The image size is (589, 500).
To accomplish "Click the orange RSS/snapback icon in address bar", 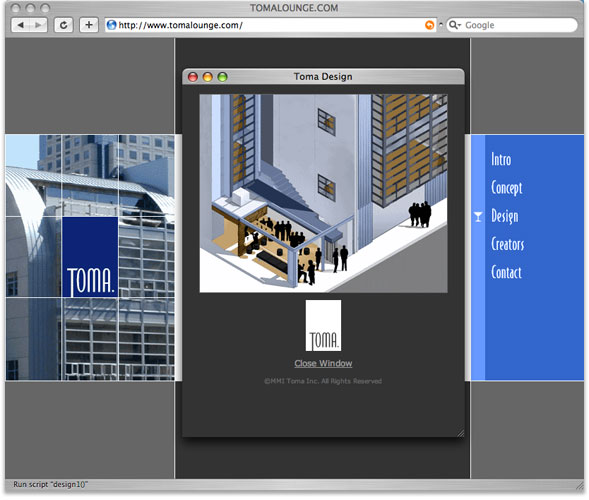I will coord(429,25).
